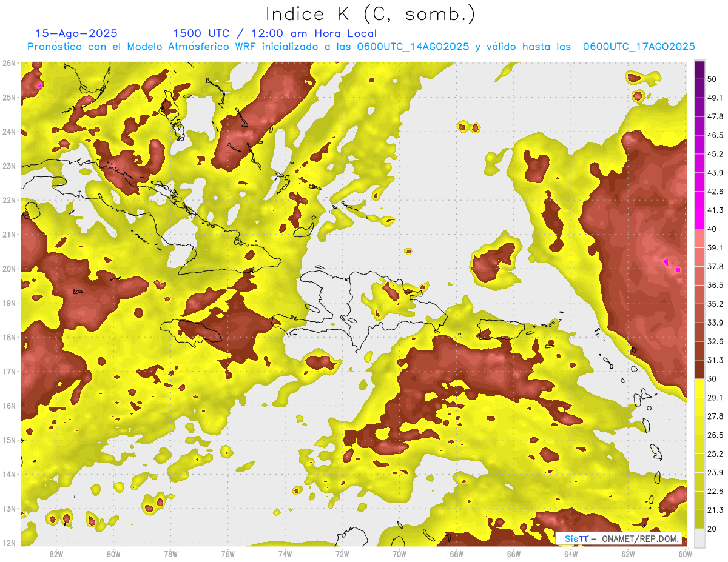Click the color scale value '42.6'
The width and height of the screenshot is (728, 562).
(x=715, y=192)
